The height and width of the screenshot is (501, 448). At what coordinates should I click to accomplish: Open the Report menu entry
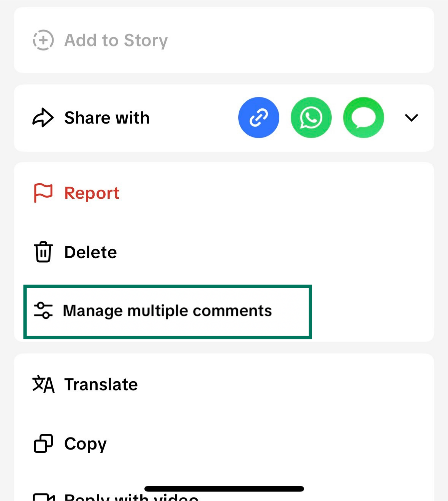tap(91, 193)
